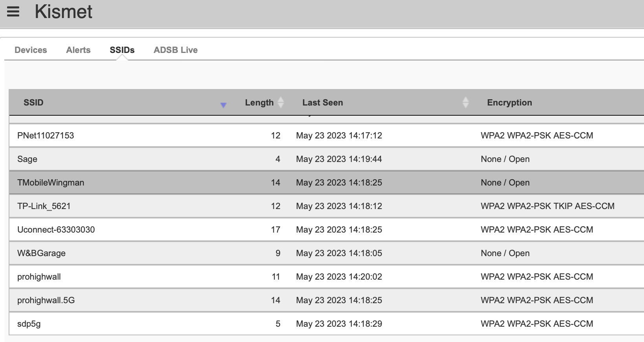Image resolution: width=644 pixels, height=342 pixels.
Task: Select the TP-Link_5621 SSID row
Action: 326,206
